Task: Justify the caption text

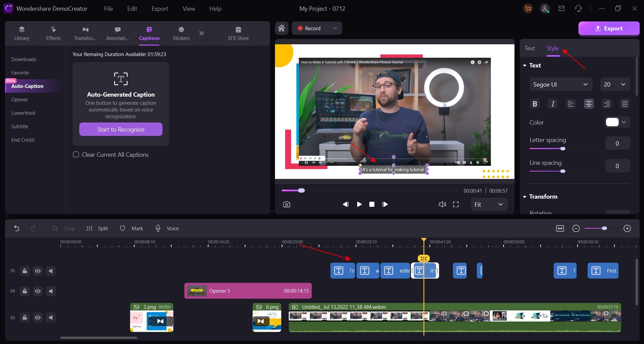Action: point(625,104)
